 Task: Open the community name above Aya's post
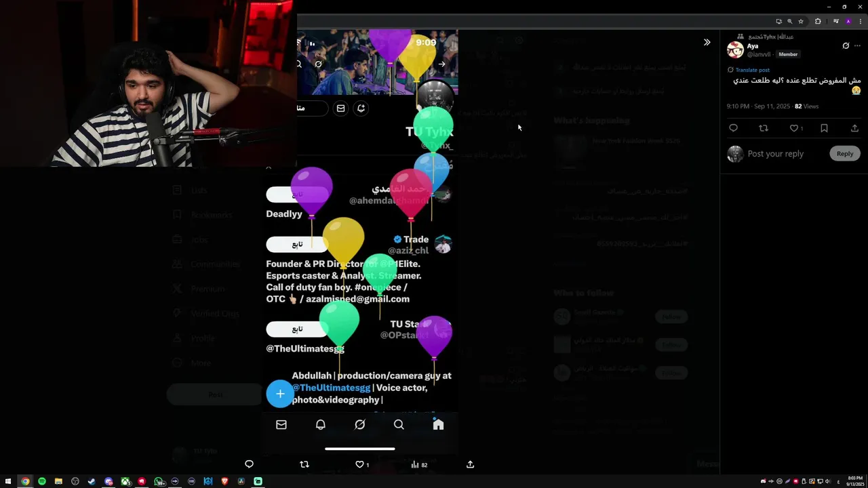(770, 37)
